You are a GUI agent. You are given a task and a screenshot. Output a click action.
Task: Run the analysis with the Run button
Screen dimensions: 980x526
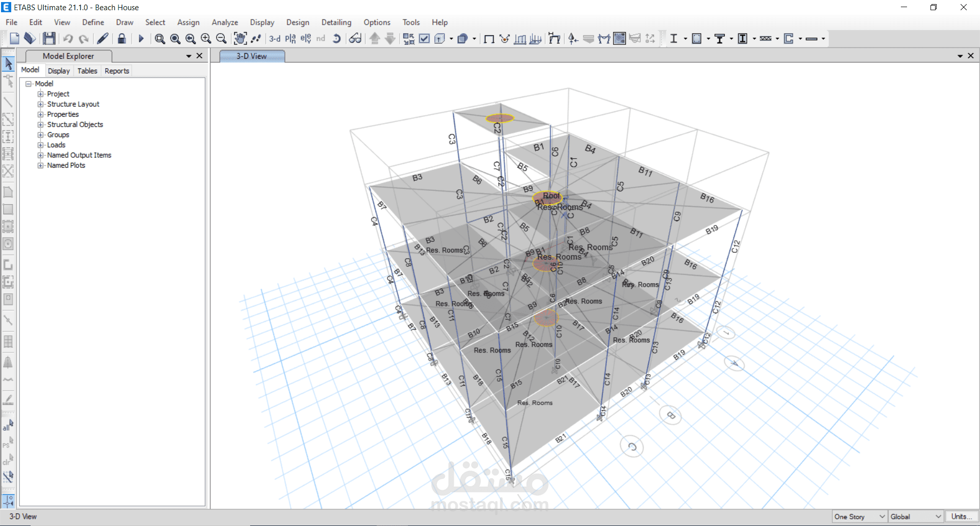141,39
